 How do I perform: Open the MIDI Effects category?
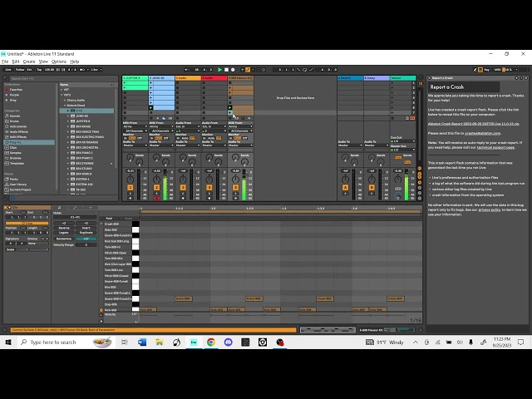tap(18, 137)
